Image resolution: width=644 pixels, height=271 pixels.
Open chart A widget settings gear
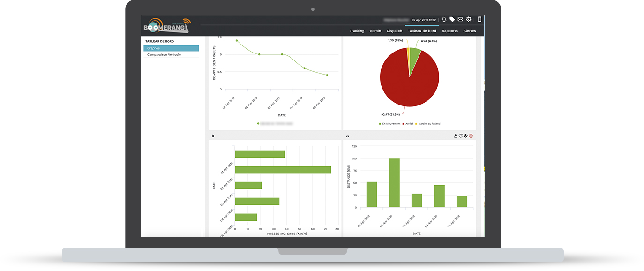[466, 136]
